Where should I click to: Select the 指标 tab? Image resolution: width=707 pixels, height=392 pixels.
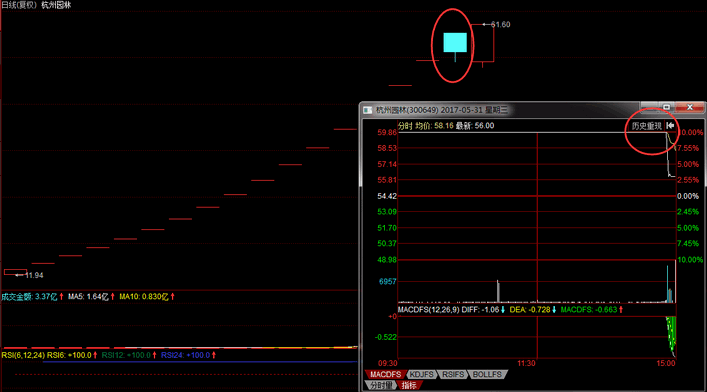(x=409, y=385)
